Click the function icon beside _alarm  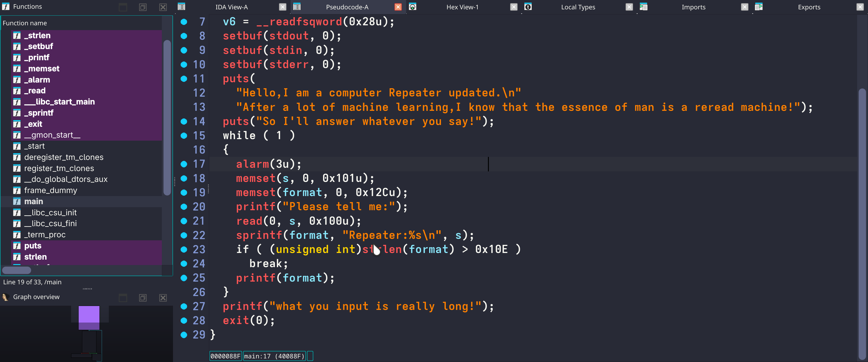click(x=17, y=80)
